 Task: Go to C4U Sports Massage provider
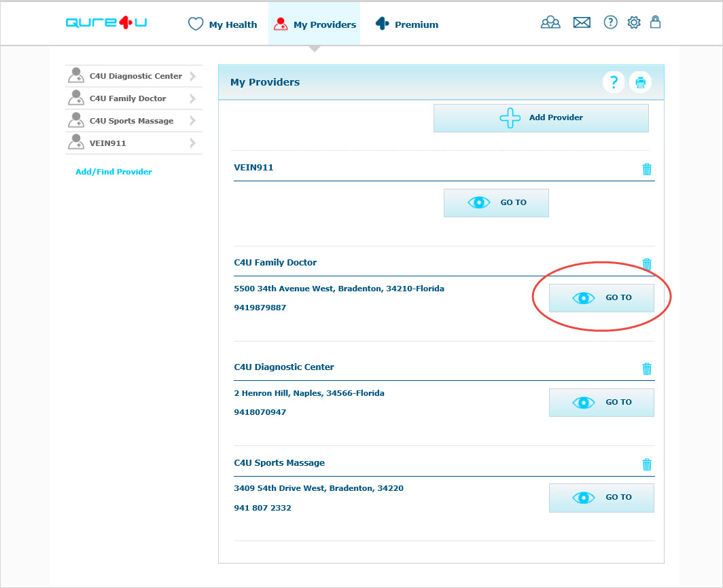[601, 498]
